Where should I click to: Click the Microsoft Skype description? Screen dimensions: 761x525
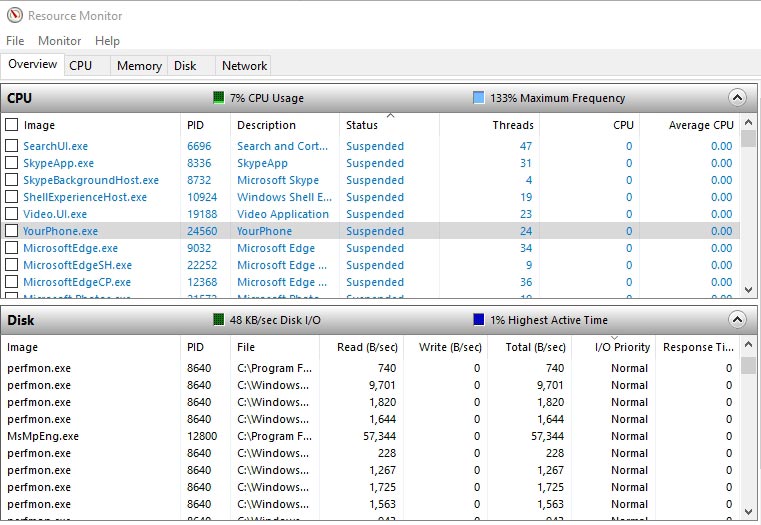[x=278, y=180]
